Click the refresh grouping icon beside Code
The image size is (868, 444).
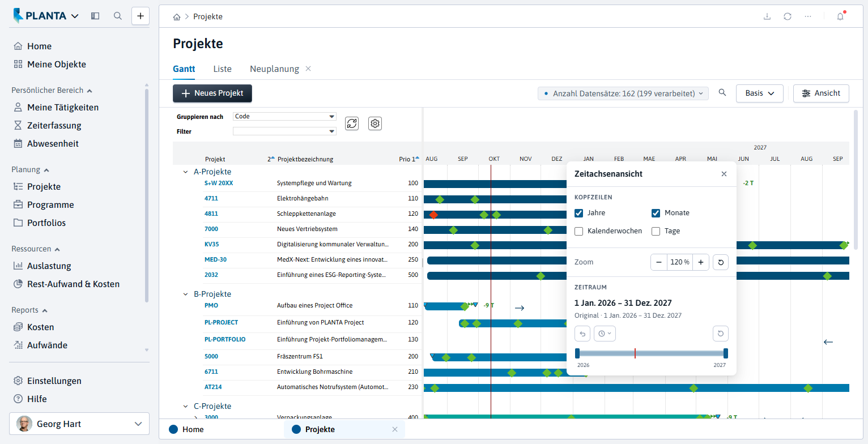(352, 123)
